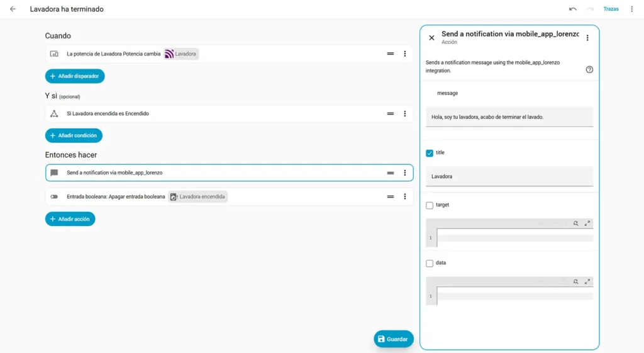Screen dimensions: 644x353
Task: Close the notification action side panel
Action: pyautogui.click(x=431, y=38)
